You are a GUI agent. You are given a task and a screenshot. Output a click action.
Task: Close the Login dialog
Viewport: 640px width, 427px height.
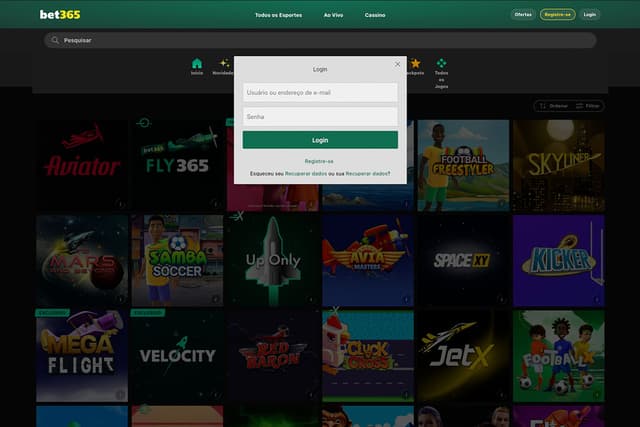point(397,64)
